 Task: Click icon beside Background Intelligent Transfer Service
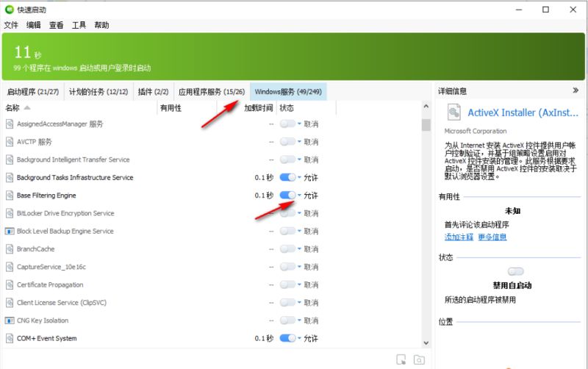point(10,160)
